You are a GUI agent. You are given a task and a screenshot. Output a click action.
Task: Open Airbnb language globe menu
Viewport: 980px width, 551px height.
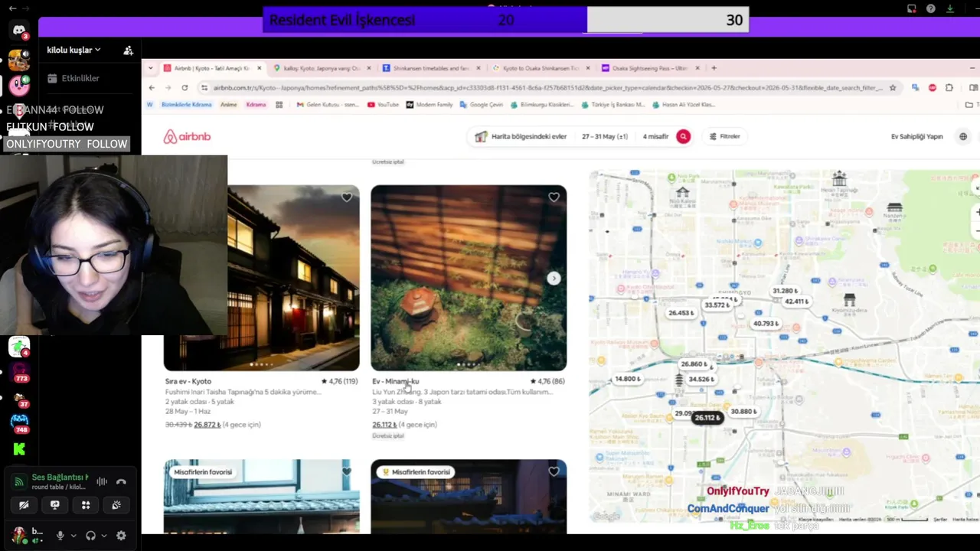pyautogui.click(x=963, y=136)
